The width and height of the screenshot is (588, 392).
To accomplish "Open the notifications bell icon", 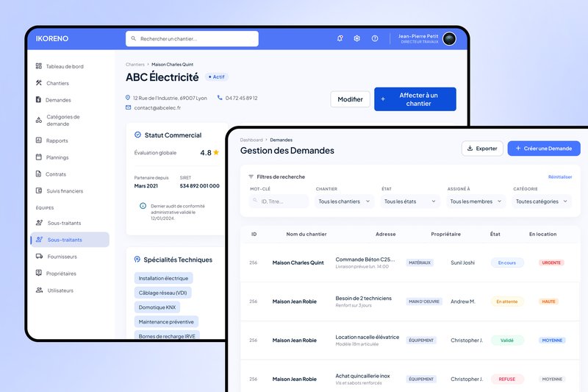I will coord(340,38).
